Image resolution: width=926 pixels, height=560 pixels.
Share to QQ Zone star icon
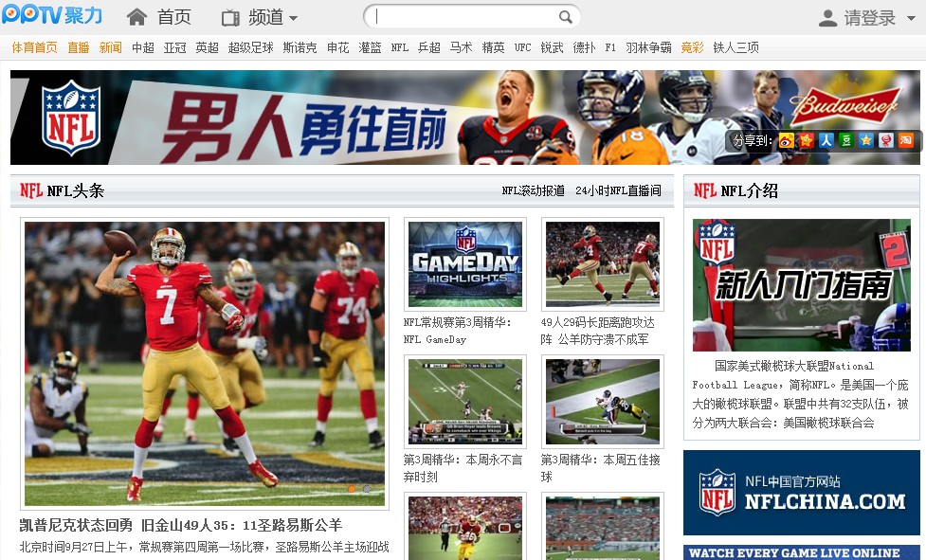[866, 140]
